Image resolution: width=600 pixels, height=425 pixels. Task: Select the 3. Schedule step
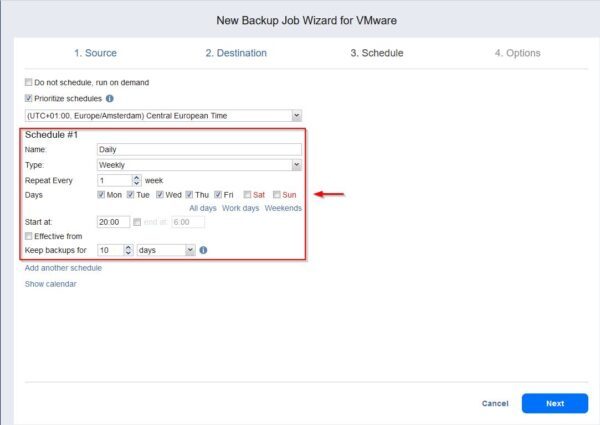pos(377,53)
